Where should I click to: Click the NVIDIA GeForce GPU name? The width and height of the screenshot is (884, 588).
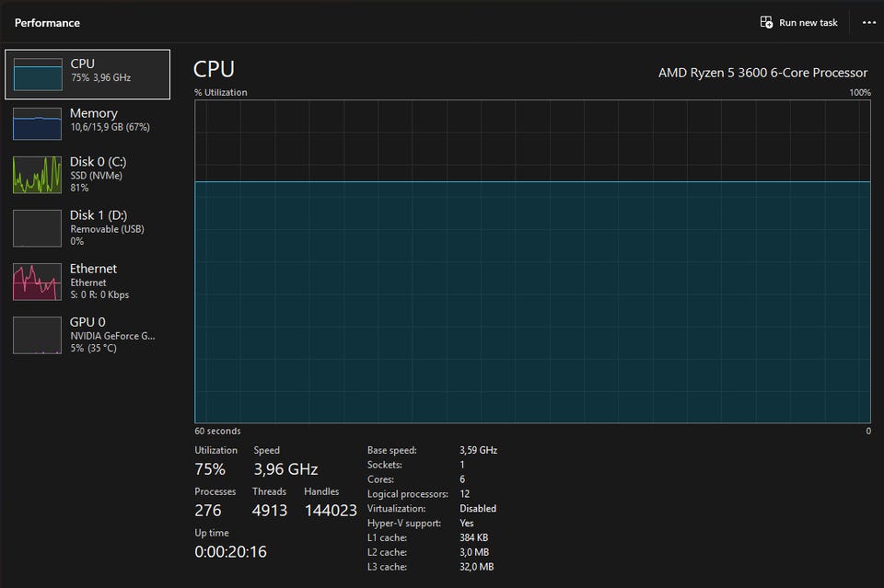pos(112,336)
